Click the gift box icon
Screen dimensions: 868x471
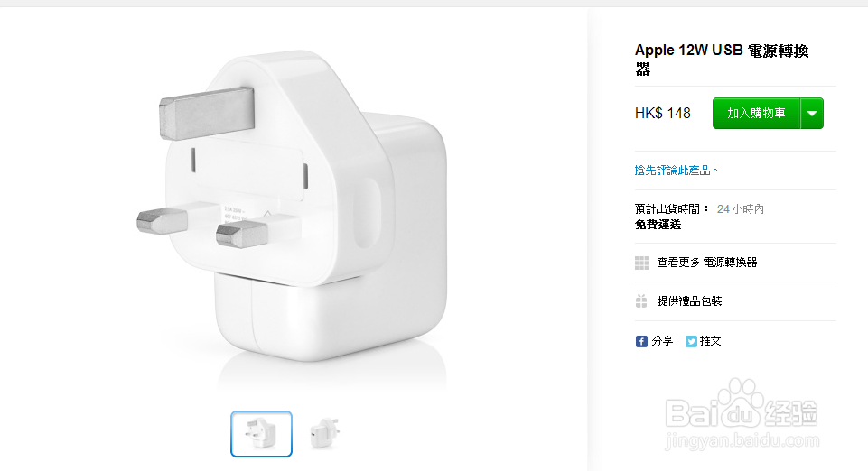641,301
